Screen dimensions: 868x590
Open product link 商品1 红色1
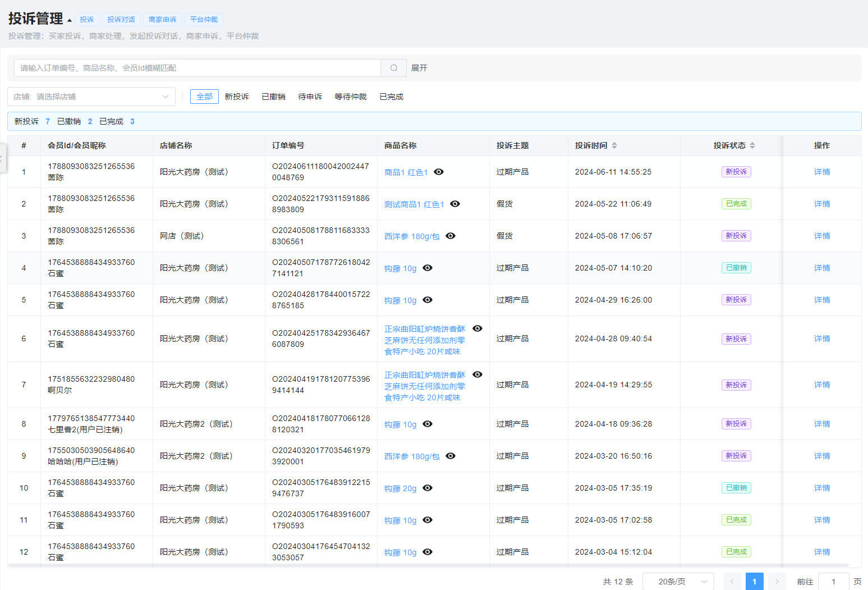pyautogui.click(x=406, y=172)
